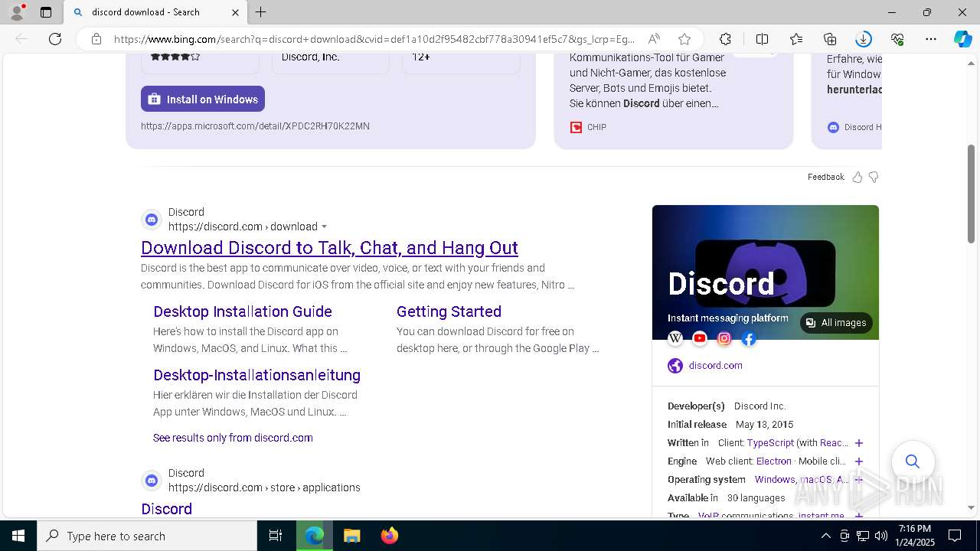Open the notifications center
This screenshot has height=551, width=980.
955,536
